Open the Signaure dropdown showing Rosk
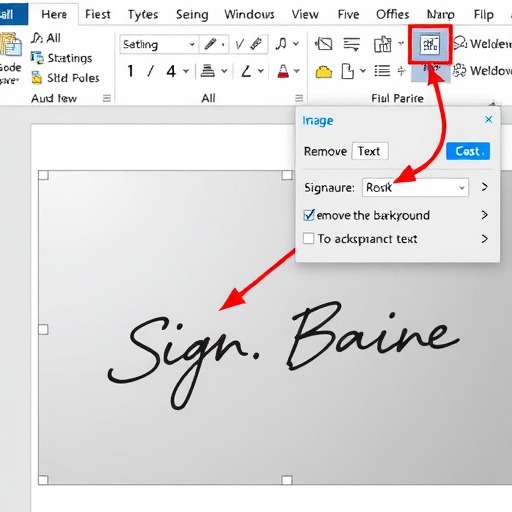This screenshot has width=512, height=512. click(415, 187)
